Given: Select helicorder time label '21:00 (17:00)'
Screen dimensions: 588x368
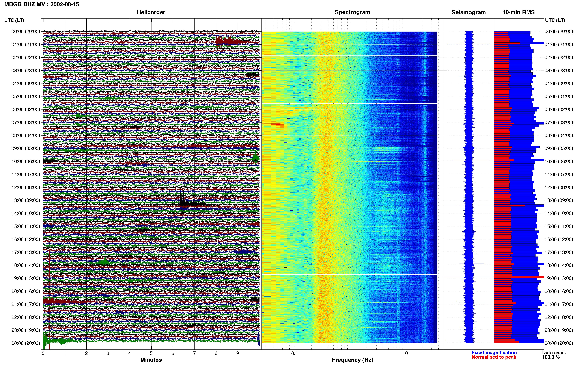Looking at the screenshot, I should 26,304.
